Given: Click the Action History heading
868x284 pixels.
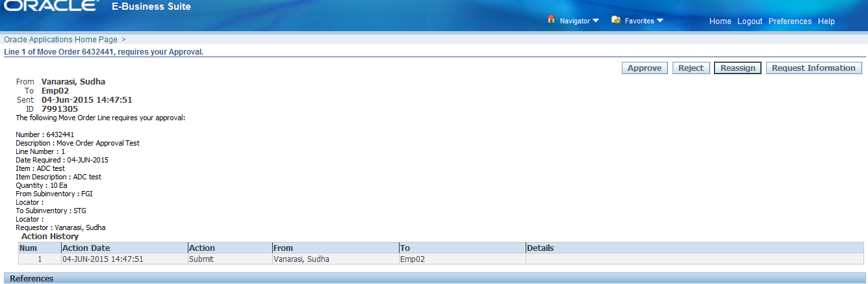Looking at the screenshot, I should pyautogui.click(x=50, y=237).
